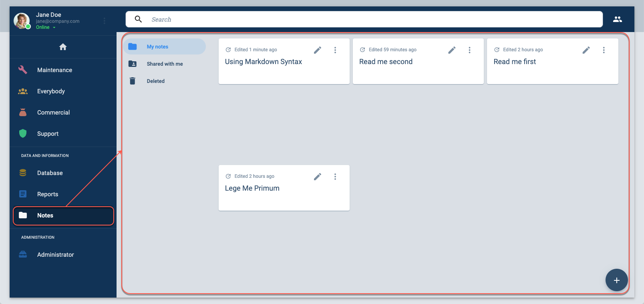Open the Deleted notes folder
The image size is (644, 304).
pyautogui.click(x=165, y=81)
